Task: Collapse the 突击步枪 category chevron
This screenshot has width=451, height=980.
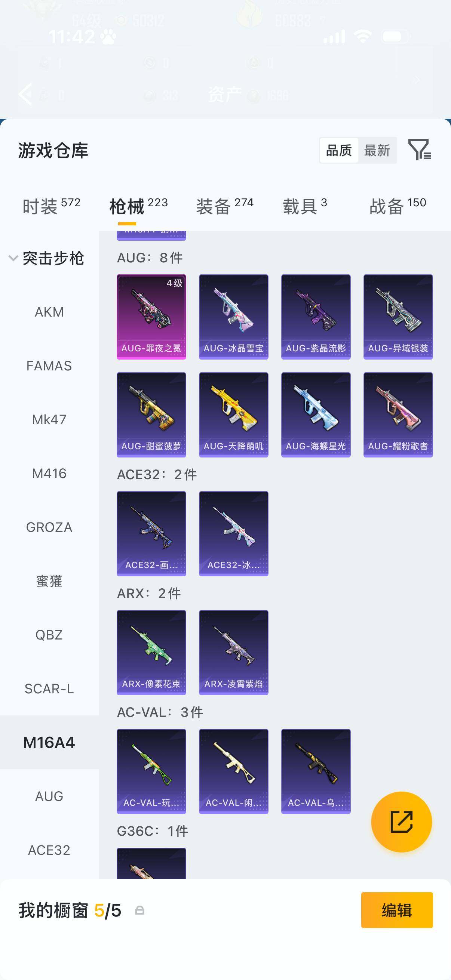Action: 13,258
